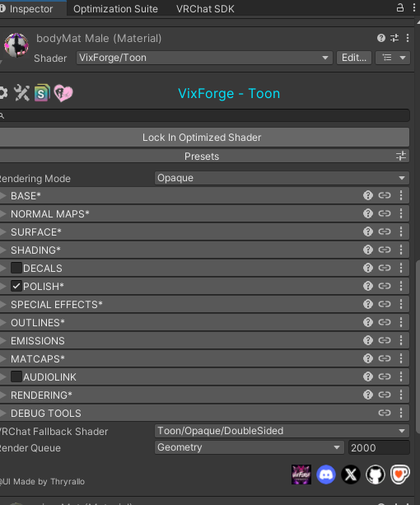Open help for BASE section

[x=368, y=195]
